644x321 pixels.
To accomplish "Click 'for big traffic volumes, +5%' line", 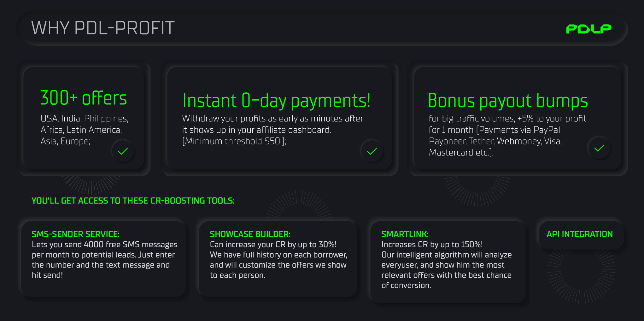I will [507, 119].
